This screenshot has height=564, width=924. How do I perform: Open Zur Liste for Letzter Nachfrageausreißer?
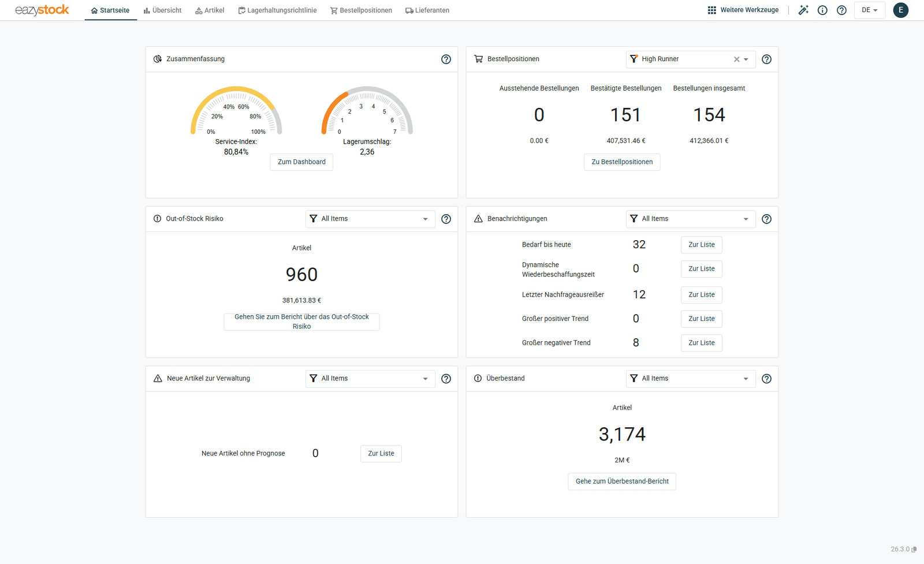coord(702,295)
